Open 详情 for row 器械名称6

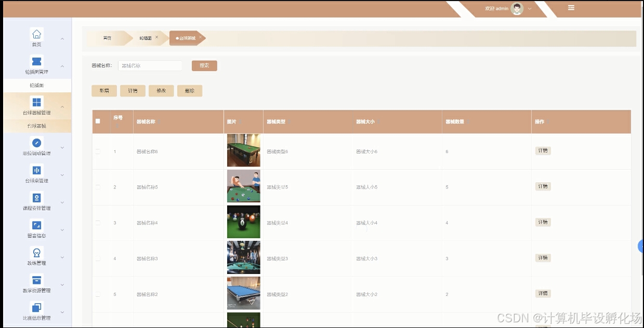pos(543,151)
